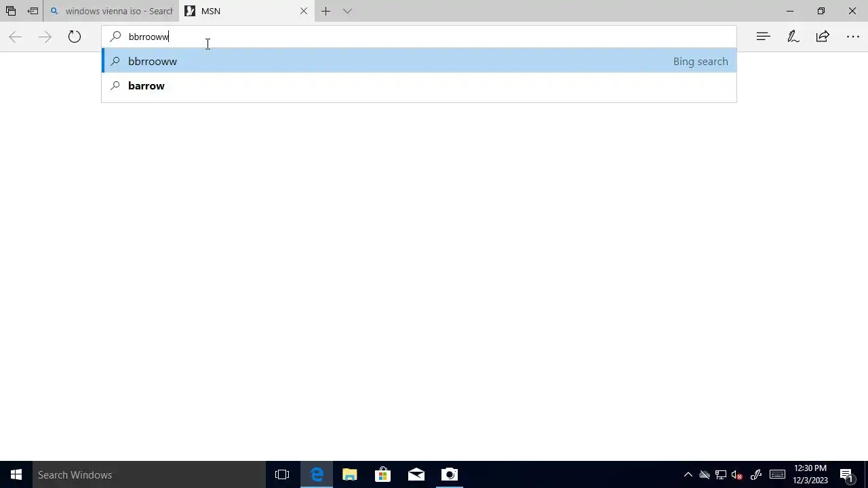The width and height of the screenshot is (868, 488).
Task: Click the address bar containing bbrrooww
Action: (x=419, y=37)
